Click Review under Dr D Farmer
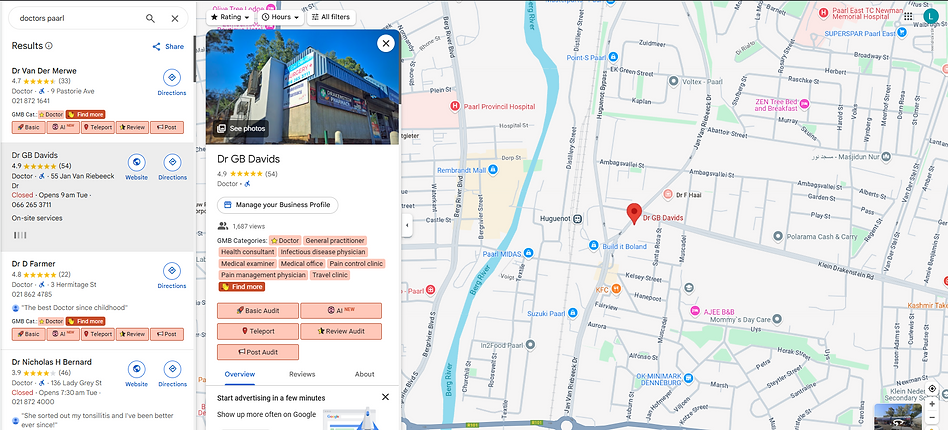948x430 pixels. 132,334
